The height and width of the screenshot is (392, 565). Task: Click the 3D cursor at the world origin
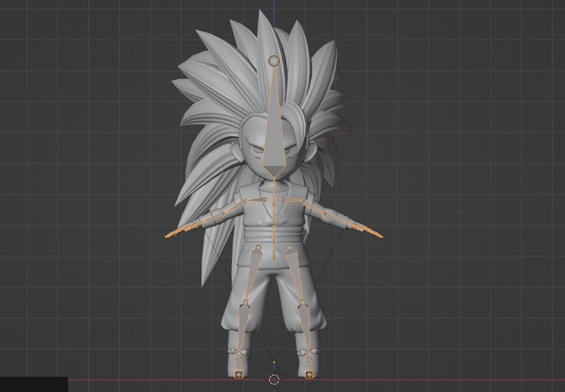point(274,379)
